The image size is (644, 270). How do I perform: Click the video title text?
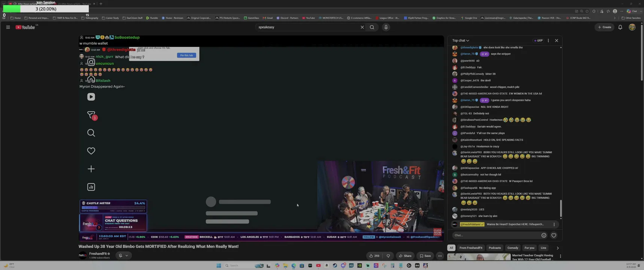[x=158, y=246]
